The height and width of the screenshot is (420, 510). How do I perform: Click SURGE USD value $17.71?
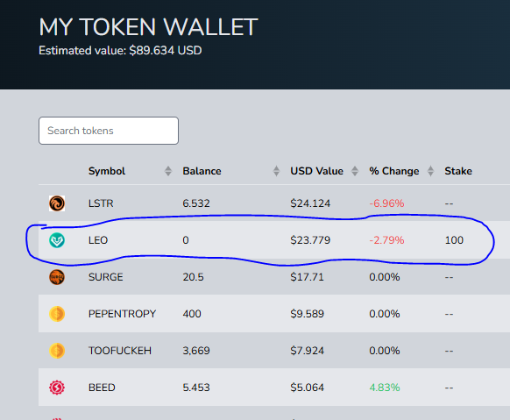click(307, 277)
